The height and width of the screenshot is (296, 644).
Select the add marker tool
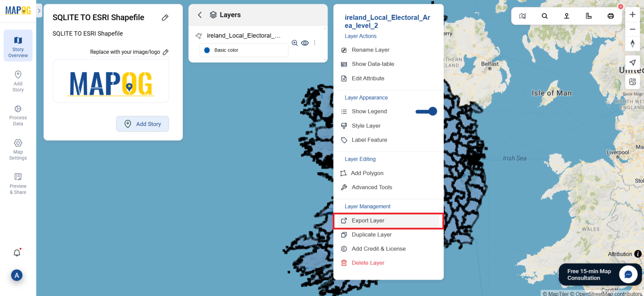click(x=566, y=16)
